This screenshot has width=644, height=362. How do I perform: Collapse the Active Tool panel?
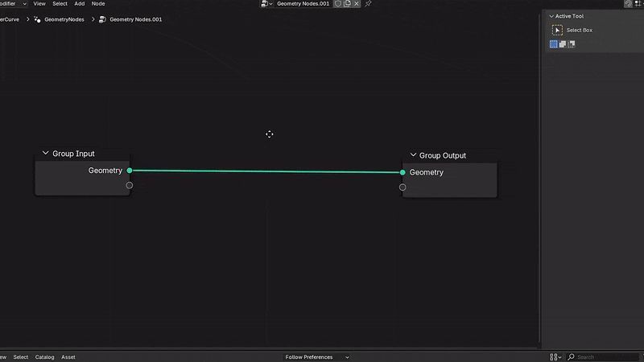click(x=552, y=16)
